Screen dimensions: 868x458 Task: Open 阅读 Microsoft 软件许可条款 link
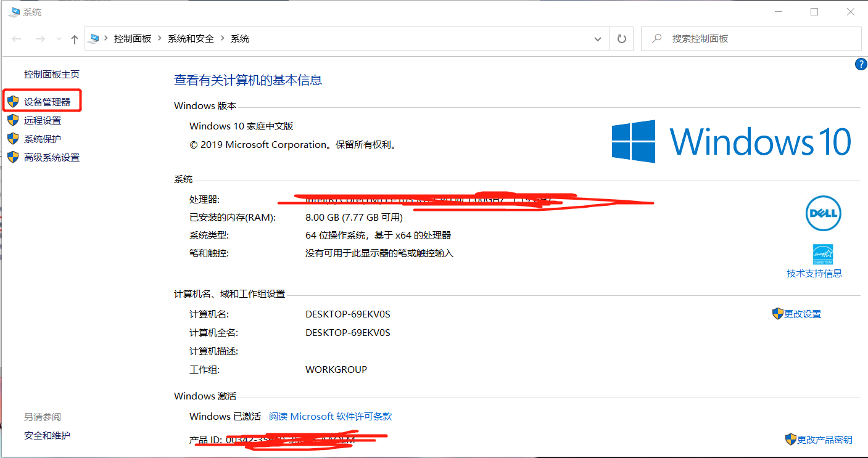coord(331,416)
